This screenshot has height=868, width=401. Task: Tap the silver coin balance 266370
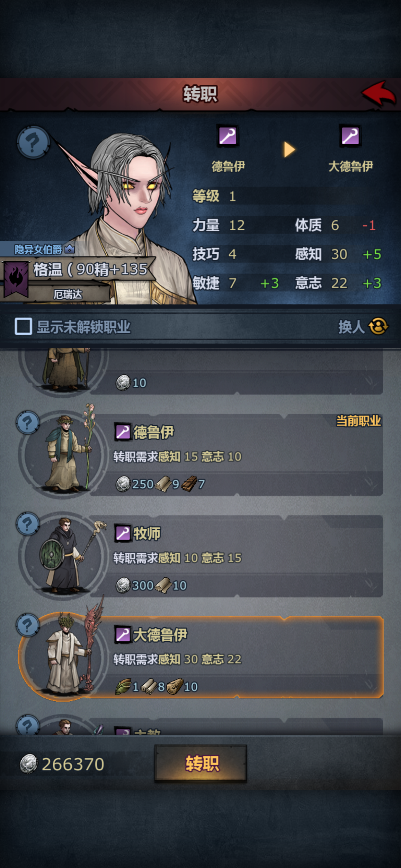(x=62, y=764)
